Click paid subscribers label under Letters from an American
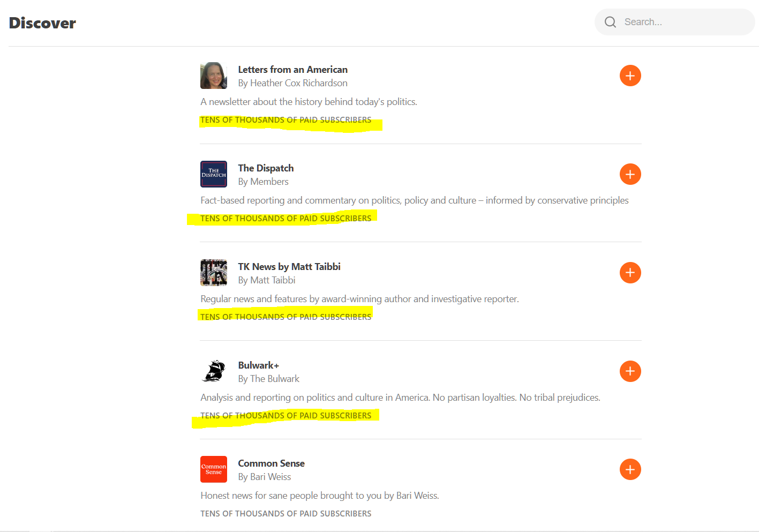Screen dimensions: 759x532 [x=285, y=120]
